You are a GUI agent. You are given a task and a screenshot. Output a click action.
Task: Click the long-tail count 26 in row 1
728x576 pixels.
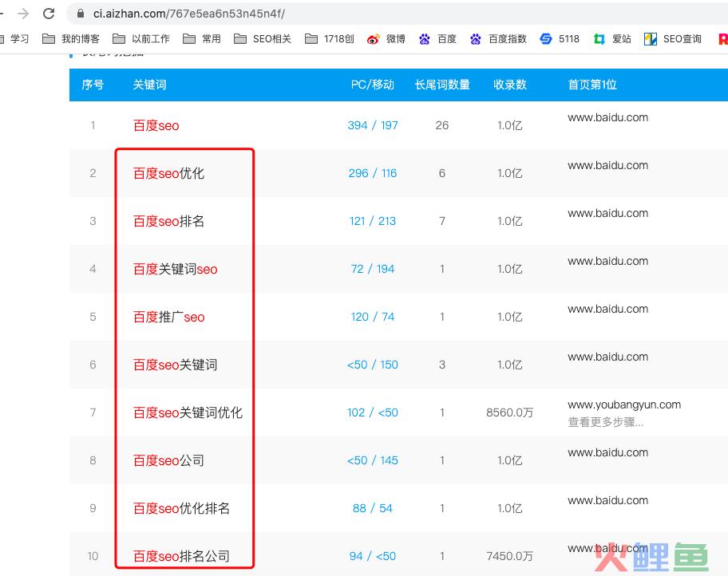[x=442, y=125]
